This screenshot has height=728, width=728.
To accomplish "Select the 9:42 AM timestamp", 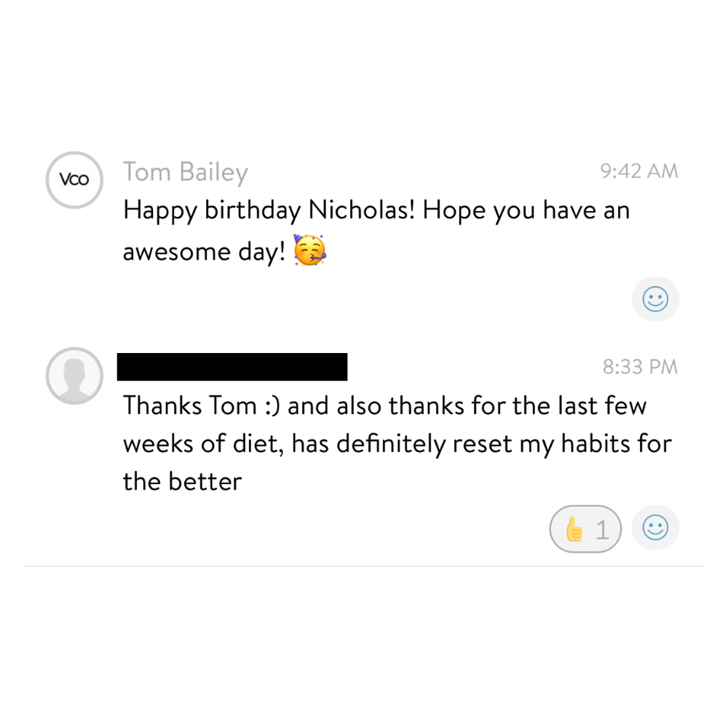I will [639, 171].
